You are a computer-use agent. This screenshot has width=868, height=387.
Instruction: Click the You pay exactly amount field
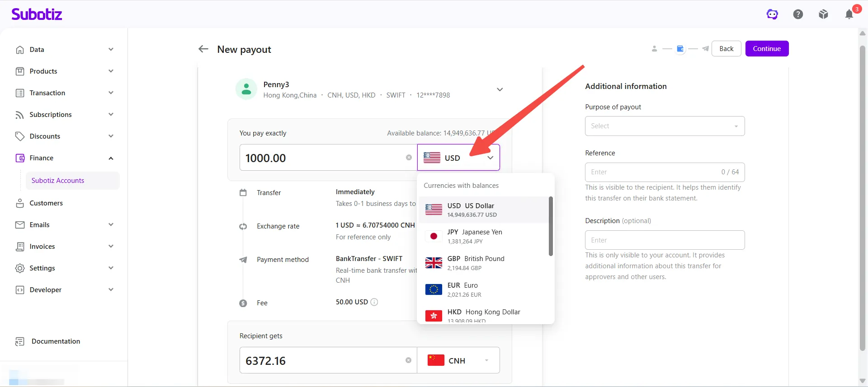point(328,158)
